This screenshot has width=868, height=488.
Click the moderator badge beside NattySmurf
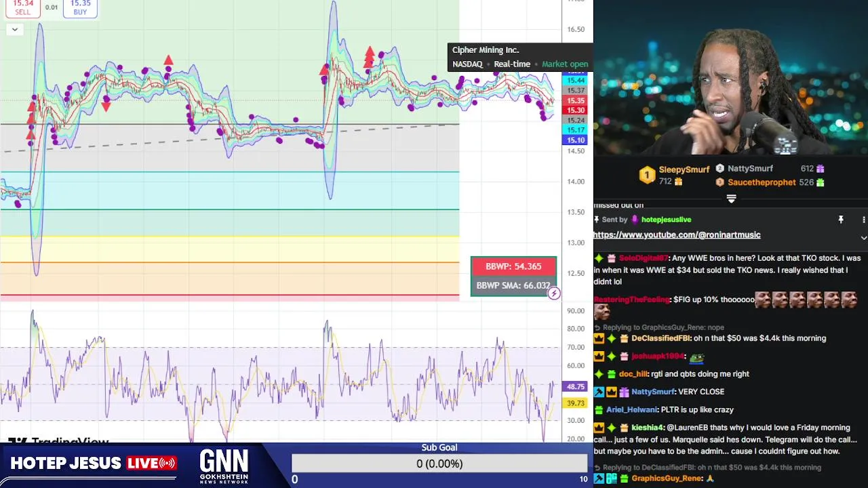599,392
